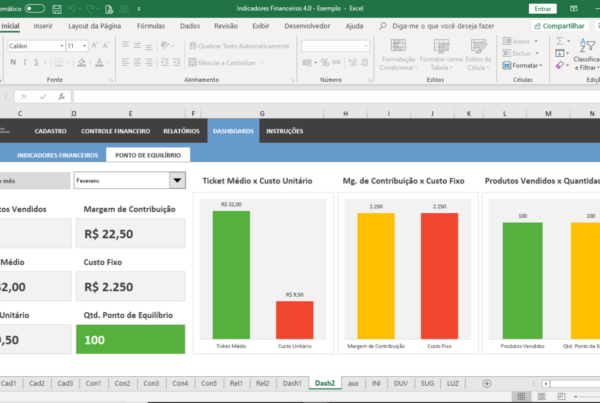Select the PONTO DE EQUILÍBRIO sub-tab
The image size is (600, 403).
coord(148,155)
